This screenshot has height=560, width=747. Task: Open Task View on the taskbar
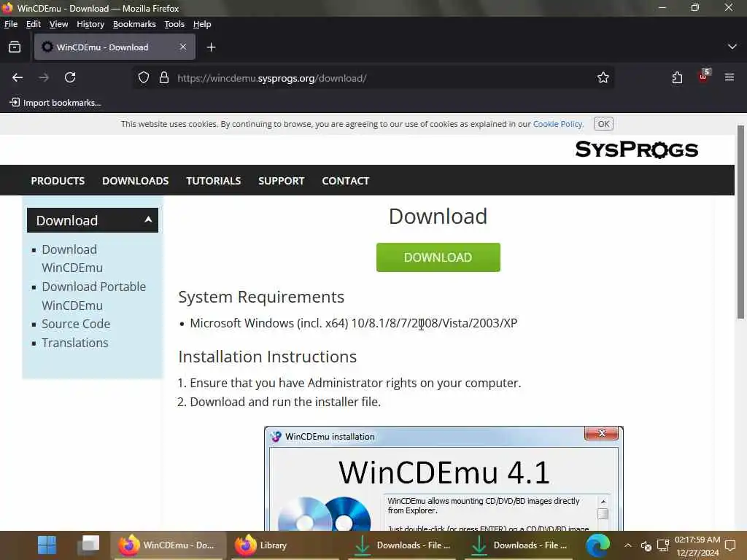[x=88, y=545]
